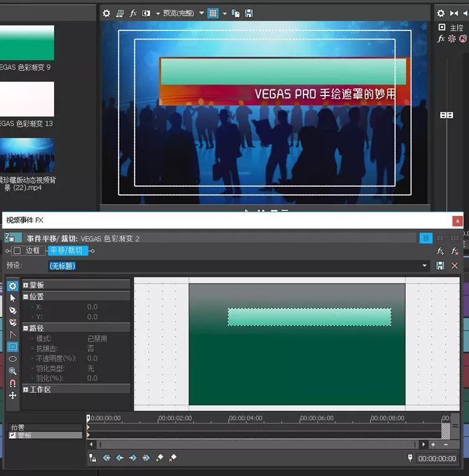The height and width of the screenshot is (476, 469).
Task: Open video output FX in preview toolbar
Action: (133, 14)
